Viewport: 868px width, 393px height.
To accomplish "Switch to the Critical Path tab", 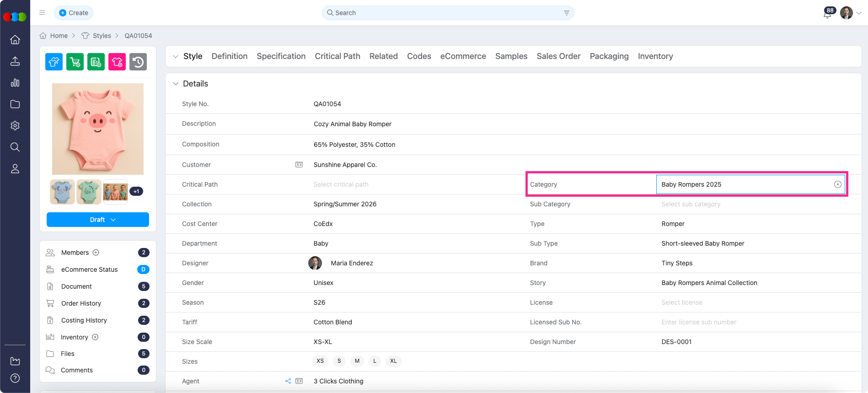I will click(337, 56).
